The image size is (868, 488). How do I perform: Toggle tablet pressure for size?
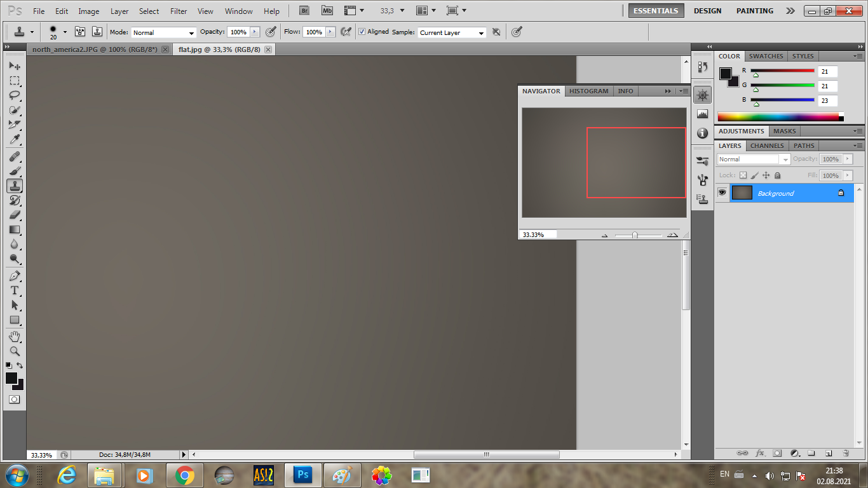(x=517, y=32)
